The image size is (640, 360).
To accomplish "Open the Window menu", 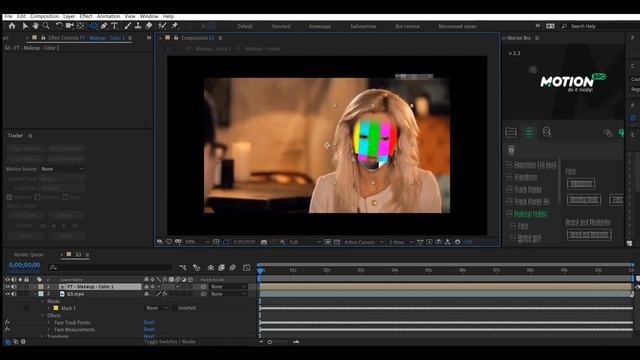I will [x=149, y=16].
